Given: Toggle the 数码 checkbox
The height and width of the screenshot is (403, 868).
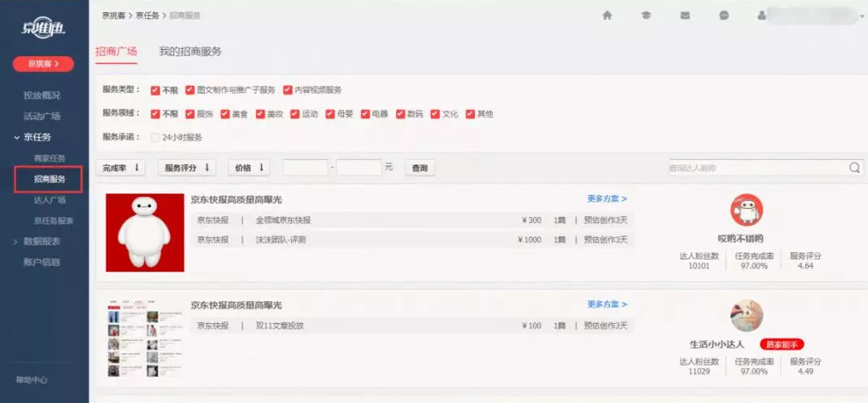Looking at the screenshot, I should (400, 114).
